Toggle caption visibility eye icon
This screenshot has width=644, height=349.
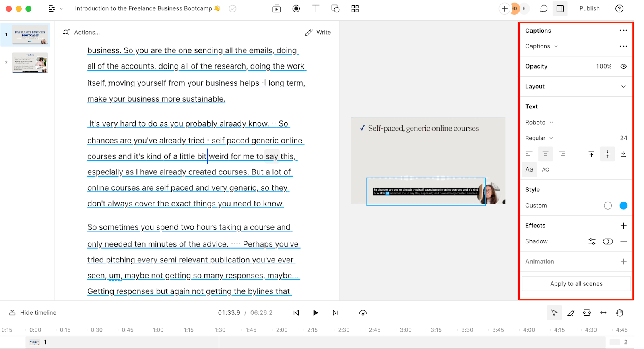(x=623, y=66)
